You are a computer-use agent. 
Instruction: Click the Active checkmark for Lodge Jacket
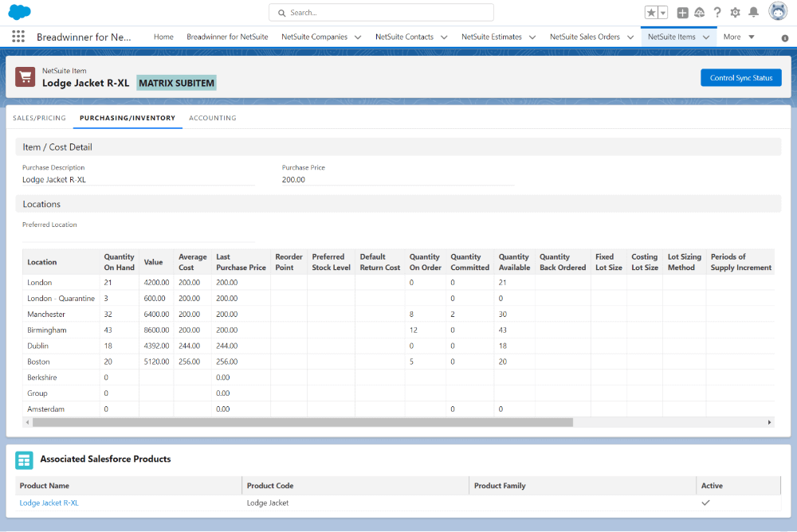click(705, 503)
